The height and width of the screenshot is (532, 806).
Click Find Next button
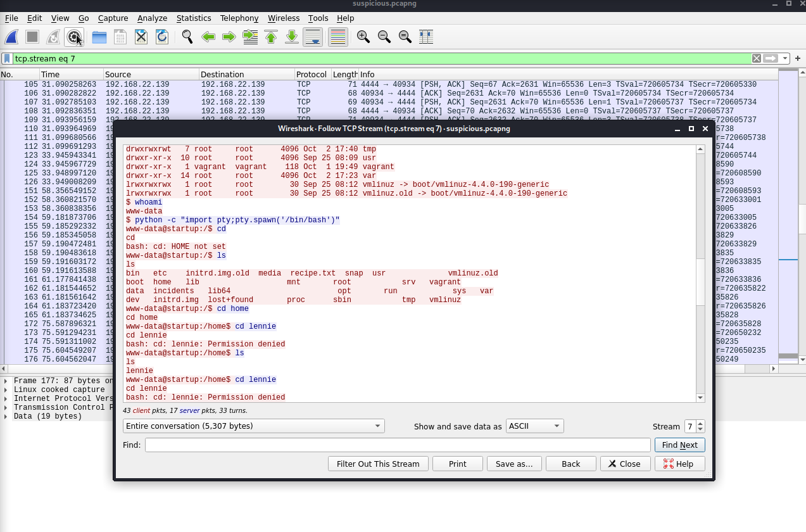pyautogui.click(x=679, y=445)
